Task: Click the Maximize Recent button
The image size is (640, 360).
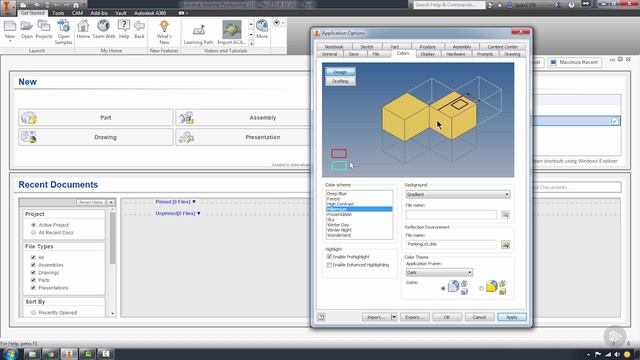Action: 574,62
